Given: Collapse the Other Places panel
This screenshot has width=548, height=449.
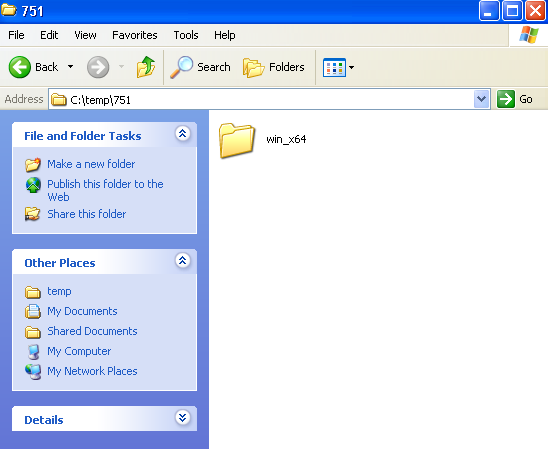Looking at the screenshot, I should 182,261.
